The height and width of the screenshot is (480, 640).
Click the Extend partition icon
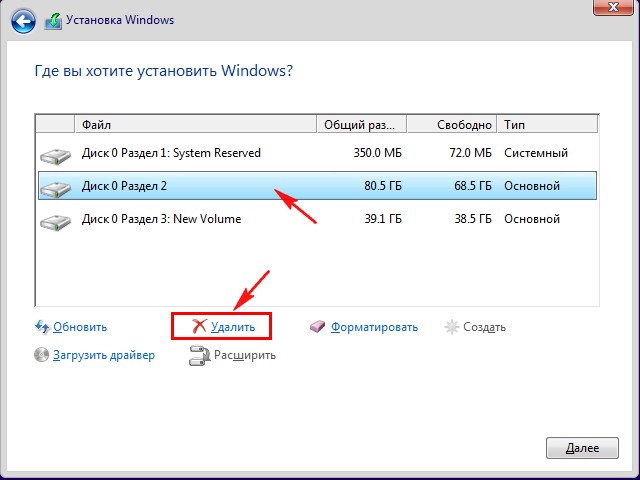tap(198, 355)
